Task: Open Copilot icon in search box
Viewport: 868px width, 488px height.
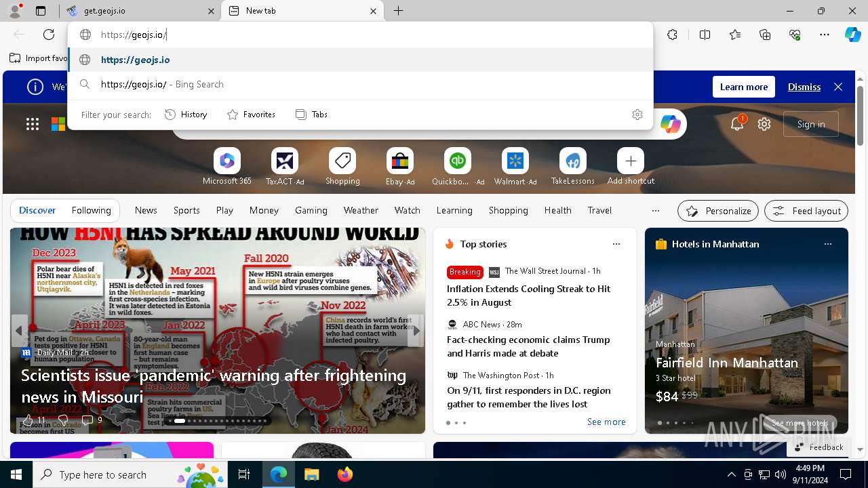Action: [x=670, y=124]
